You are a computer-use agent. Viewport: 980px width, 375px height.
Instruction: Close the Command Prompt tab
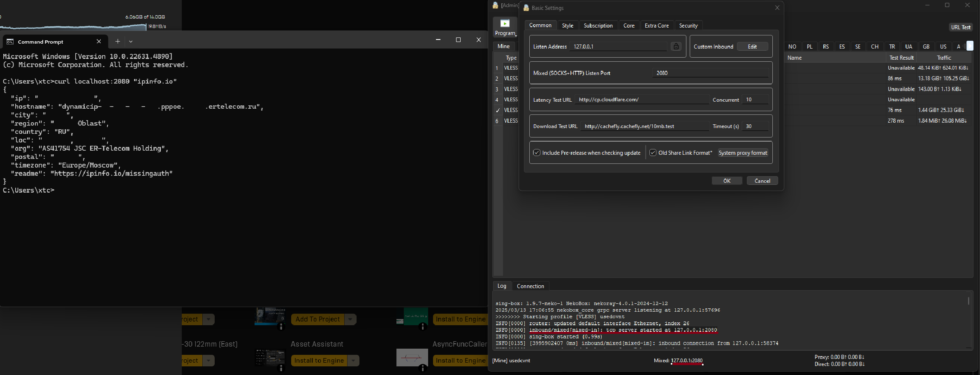[99, 41]
